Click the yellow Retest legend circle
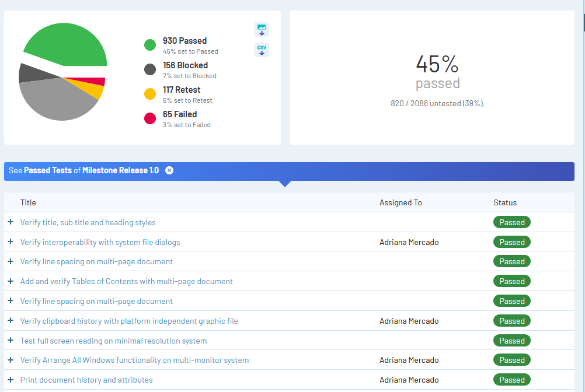This screenshot has height=392, width=585. pos(150,94)
